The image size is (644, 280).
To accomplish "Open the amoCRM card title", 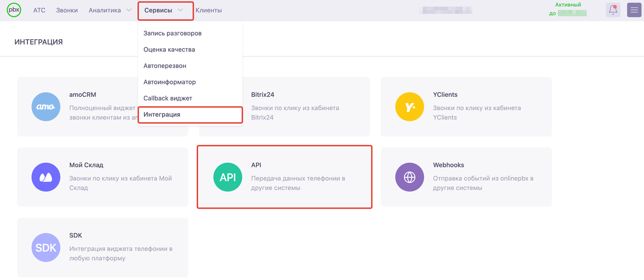I will [x=83, y=95].
